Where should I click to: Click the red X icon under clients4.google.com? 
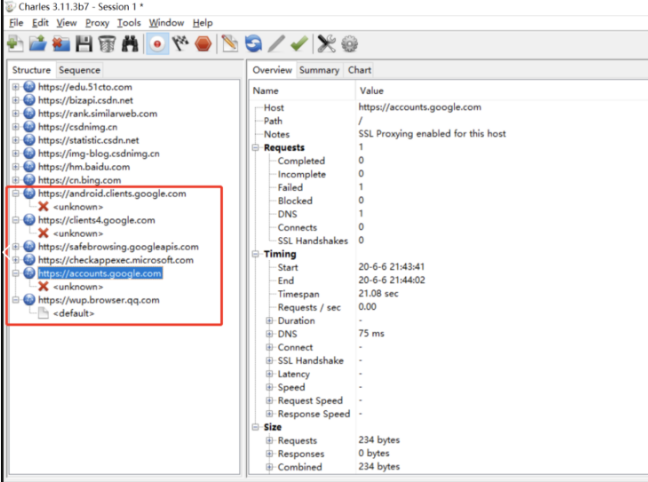43,233
